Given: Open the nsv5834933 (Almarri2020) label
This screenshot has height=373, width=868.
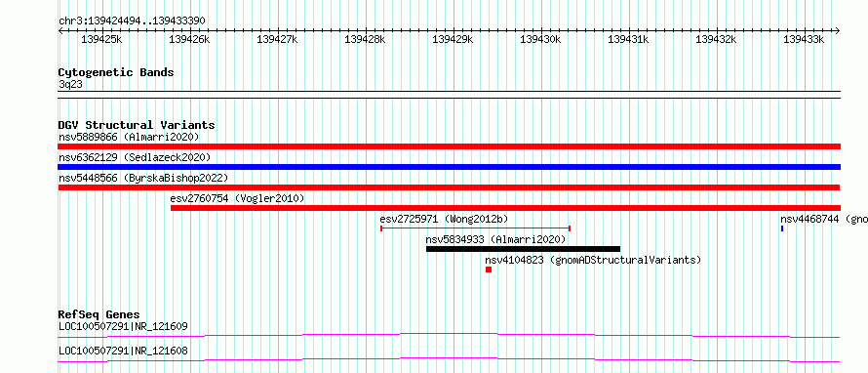Looking at the screenshot, I should point(496,239).
